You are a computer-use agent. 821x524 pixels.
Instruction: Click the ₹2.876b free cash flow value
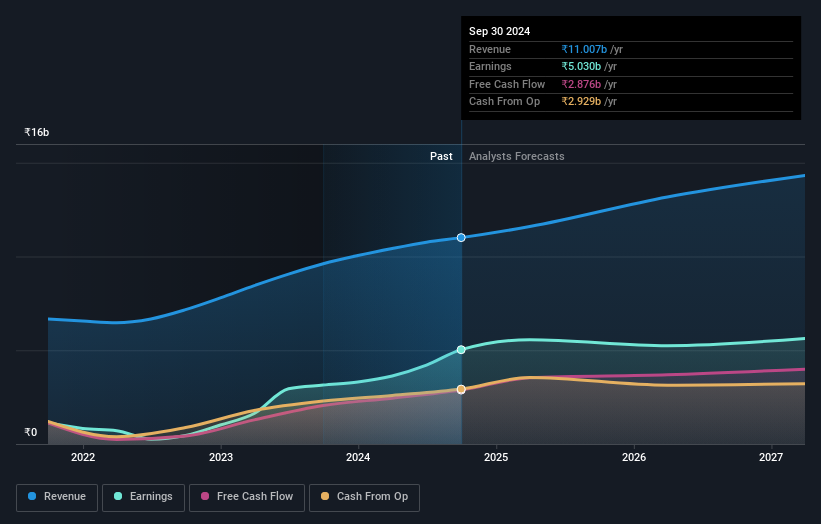(581, 84)
